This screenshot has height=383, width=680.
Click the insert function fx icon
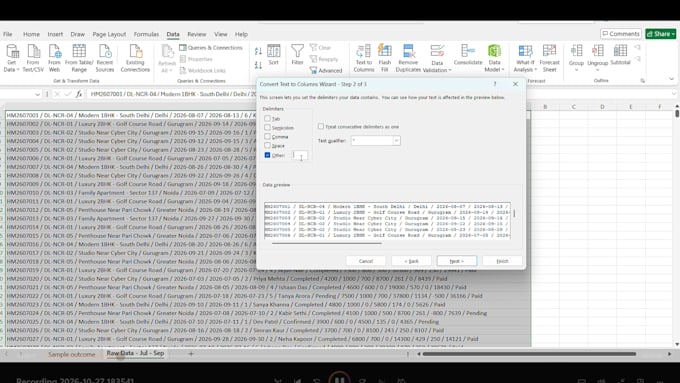[78, 94]
